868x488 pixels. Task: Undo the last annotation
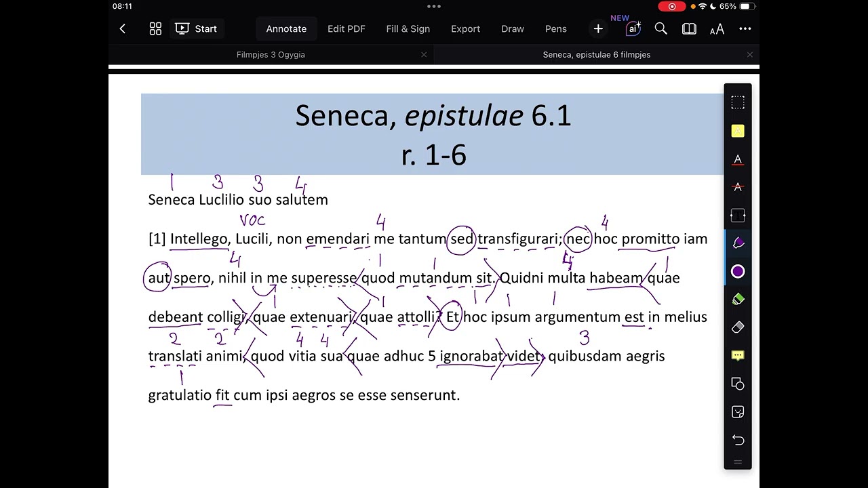tap(738, 440)
